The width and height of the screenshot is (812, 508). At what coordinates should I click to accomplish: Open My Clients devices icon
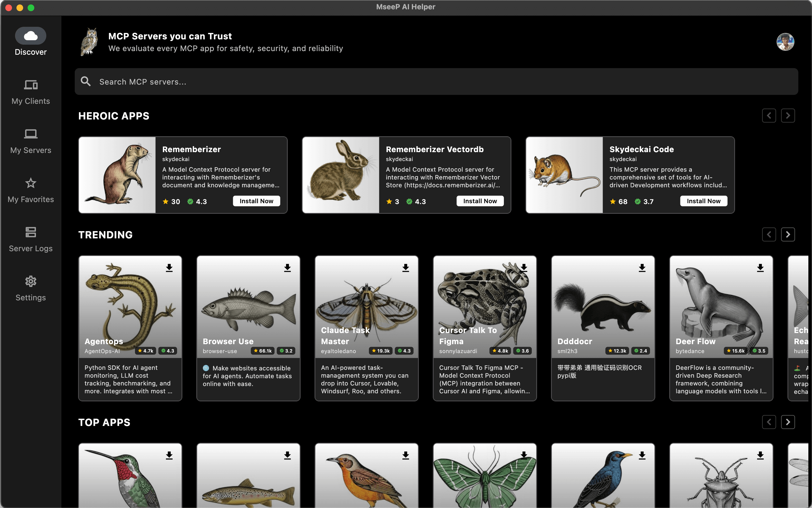click(x=31, y=85)
